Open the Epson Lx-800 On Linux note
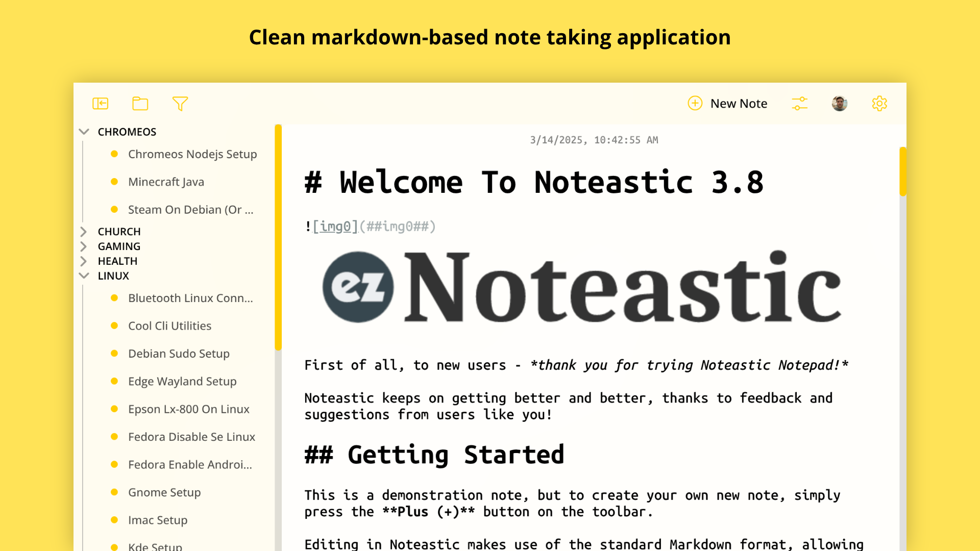The width and height of the screenshot is (980, 551). [188, 409]
